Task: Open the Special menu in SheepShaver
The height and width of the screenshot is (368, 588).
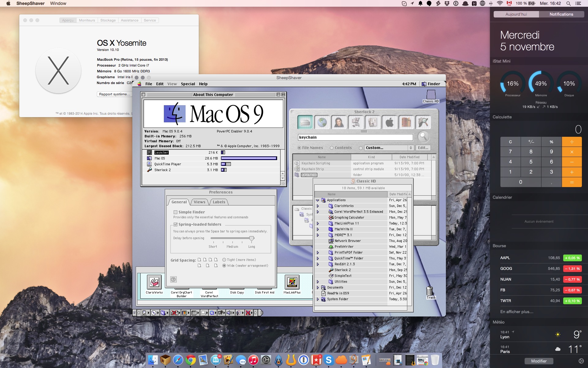Action: (187, 84)
